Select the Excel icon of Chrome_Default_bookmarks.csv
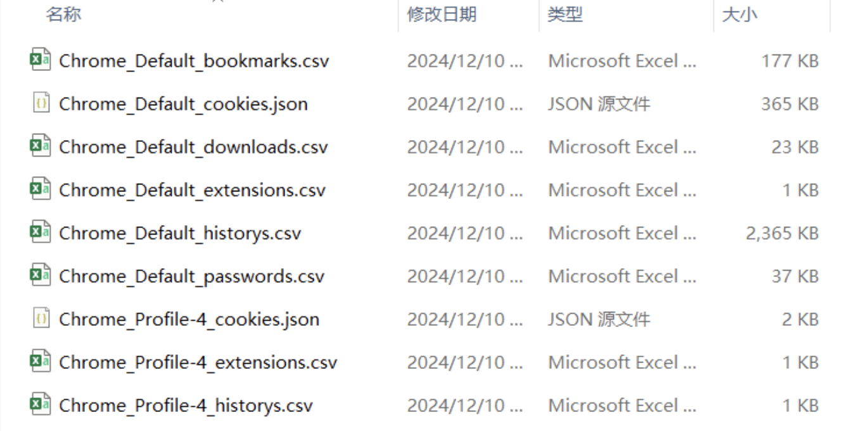Viewport: 868px width, 431px height. tap(41, 60)
